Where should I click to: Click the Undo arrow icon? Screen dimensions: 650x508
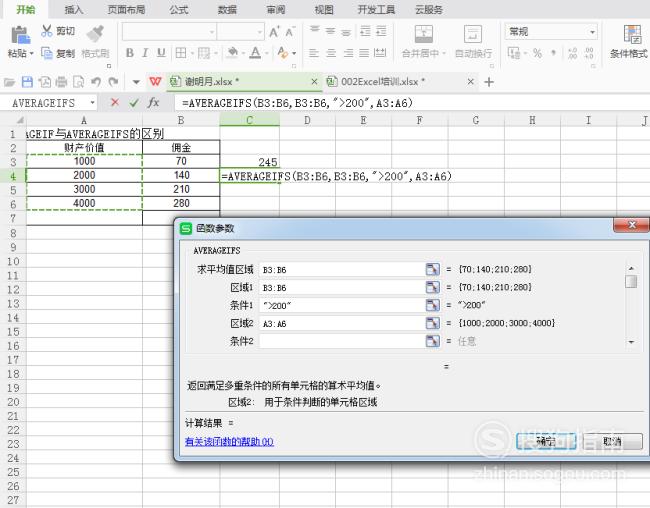coord(96,82)
